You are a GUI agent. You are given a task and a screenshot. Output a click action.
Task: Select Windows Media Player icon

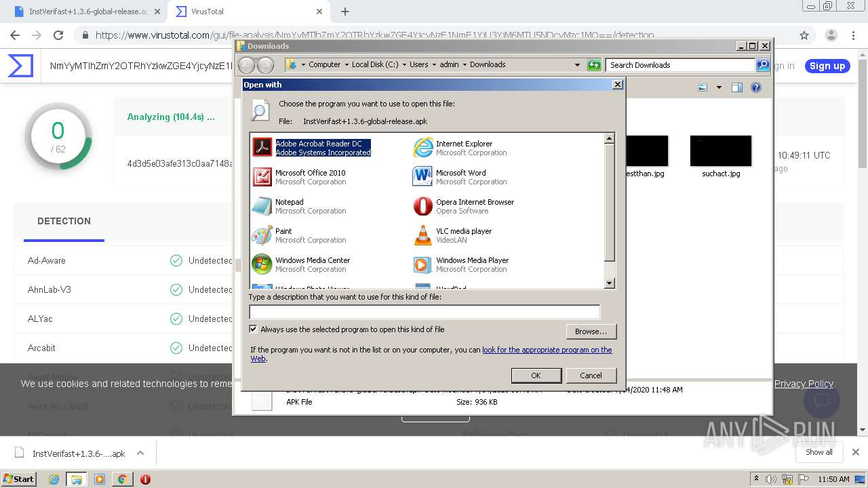[x=423, y=264]
